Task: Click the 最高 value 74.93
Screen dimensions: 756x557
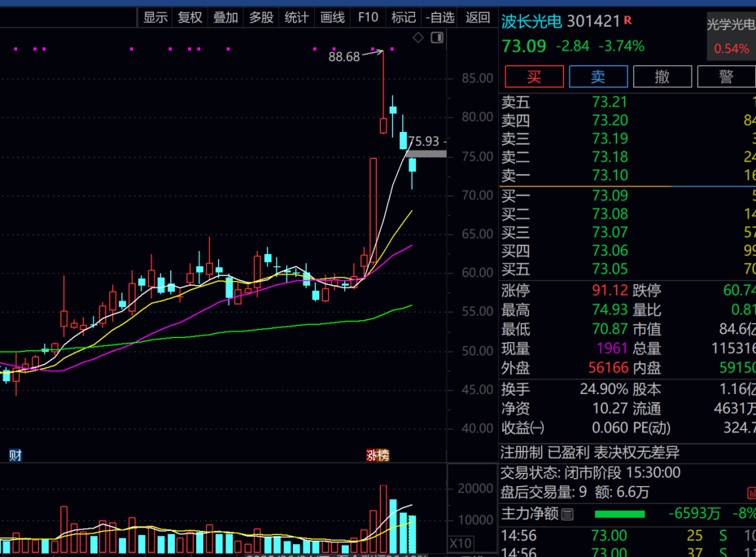Action: (610, 309)
